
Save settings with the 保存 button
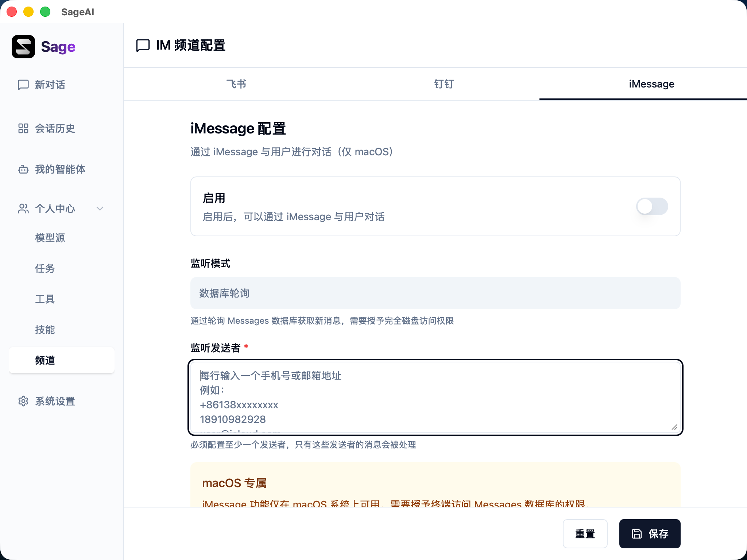pyautogui.click(x=650, y=533)
